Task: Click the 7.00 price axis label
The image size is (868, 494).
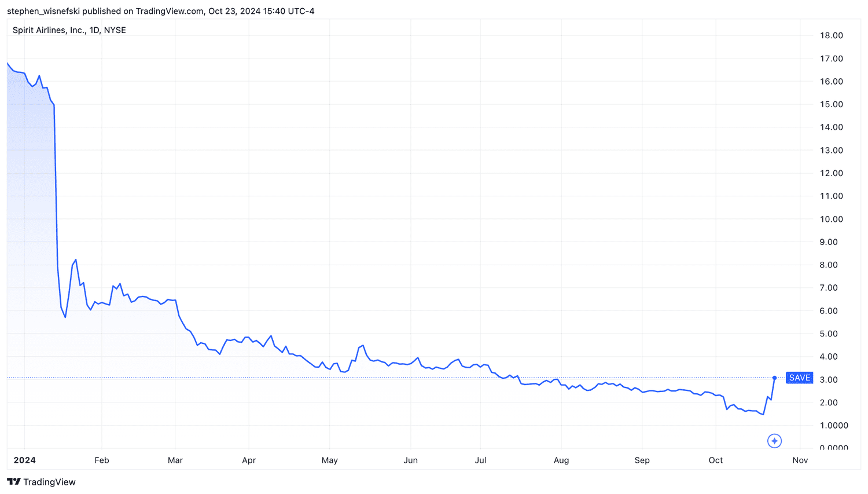Action: 829,288
